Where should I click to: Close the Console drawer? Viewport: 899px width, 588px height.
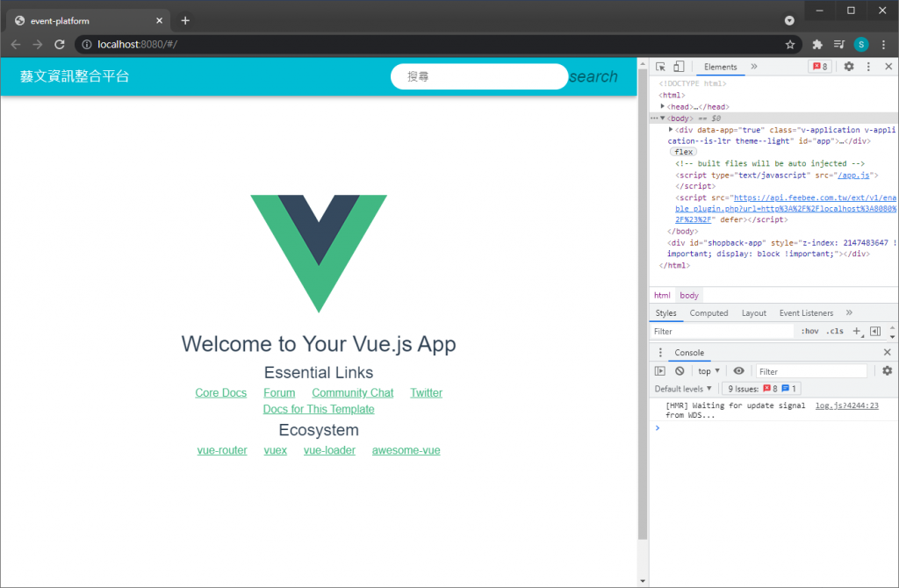(x=887, y=353)
